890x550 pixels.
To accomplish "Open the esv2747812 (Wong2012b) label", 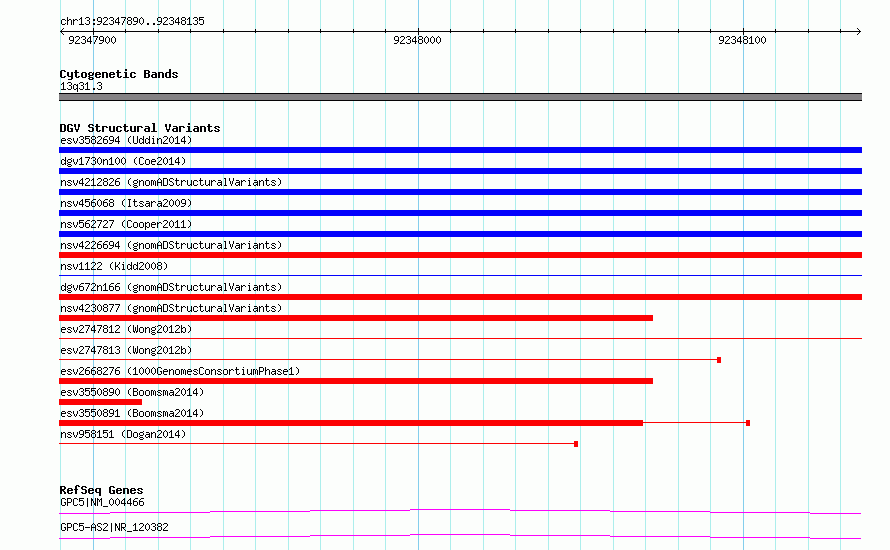I will [126, 329].
